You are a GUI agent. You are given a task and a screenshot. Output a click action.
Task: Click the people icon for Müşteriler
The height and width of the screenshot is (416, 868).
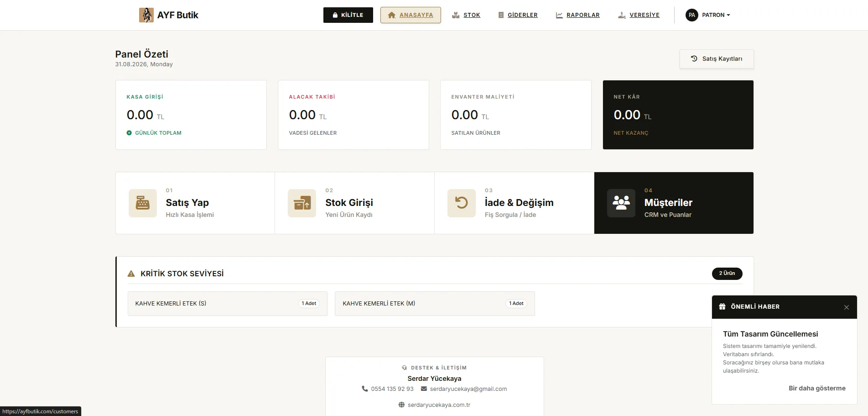[621, 203]
